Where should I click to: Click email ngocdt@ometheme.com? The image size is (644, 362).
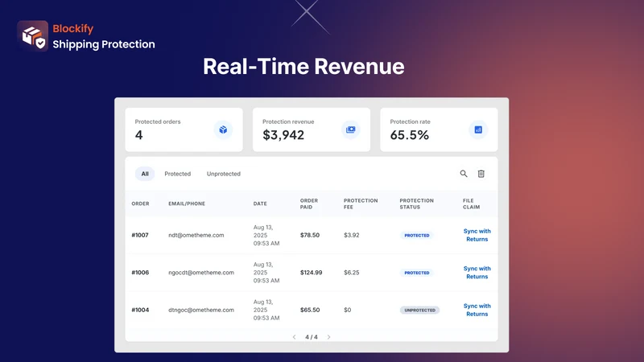click(x=201, y=273)
